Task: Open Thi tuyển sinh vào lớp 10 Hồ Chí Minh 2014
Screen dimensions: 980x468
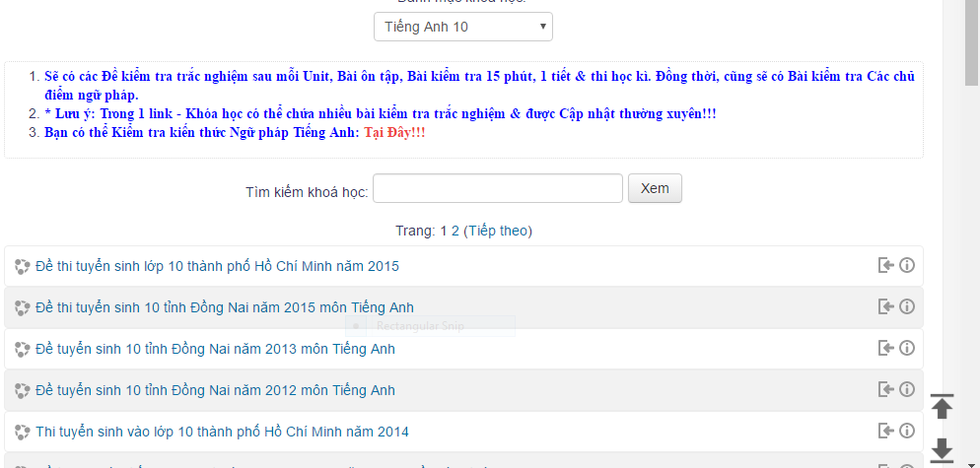Action: click(x=222, y=432)
